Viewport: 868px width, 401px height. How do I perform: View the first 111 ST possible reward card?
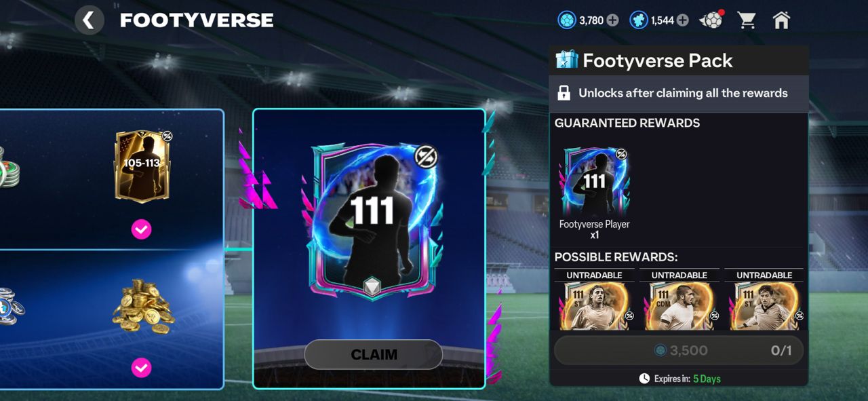pos(595,306)
